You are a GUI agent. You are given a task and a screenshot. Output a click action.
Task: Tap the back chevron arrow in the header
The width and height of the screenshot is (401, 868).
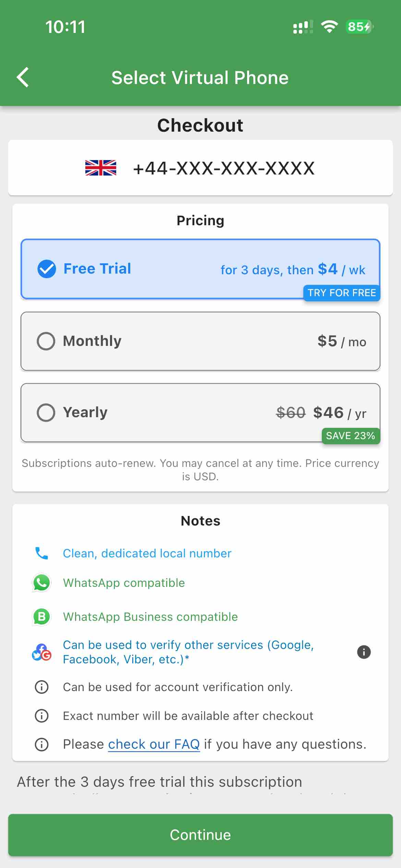tap(23, 77)
